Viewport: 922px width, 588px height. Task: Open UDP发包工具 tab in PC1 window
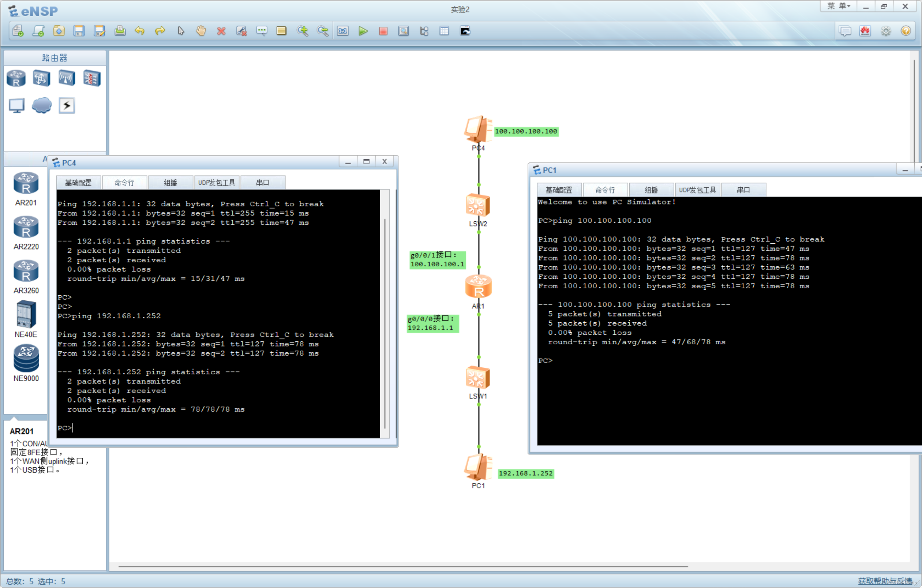pos(698,190)
